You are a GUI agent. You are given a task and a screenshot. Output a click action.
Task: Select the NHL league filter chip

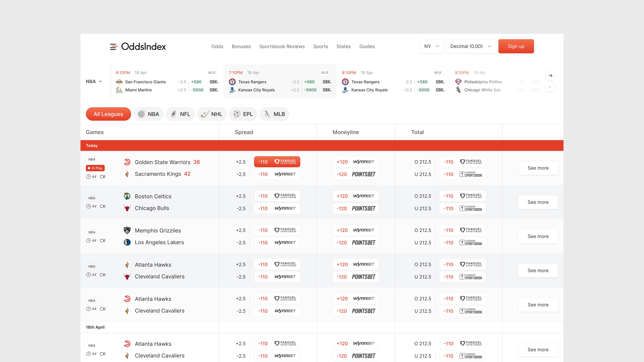(x=211, y=114)
